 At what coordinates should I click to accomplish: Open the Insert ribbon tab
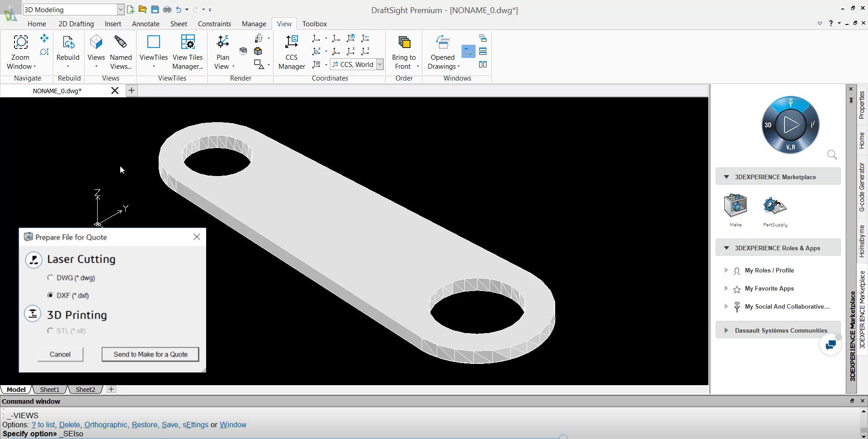(113, 24)
